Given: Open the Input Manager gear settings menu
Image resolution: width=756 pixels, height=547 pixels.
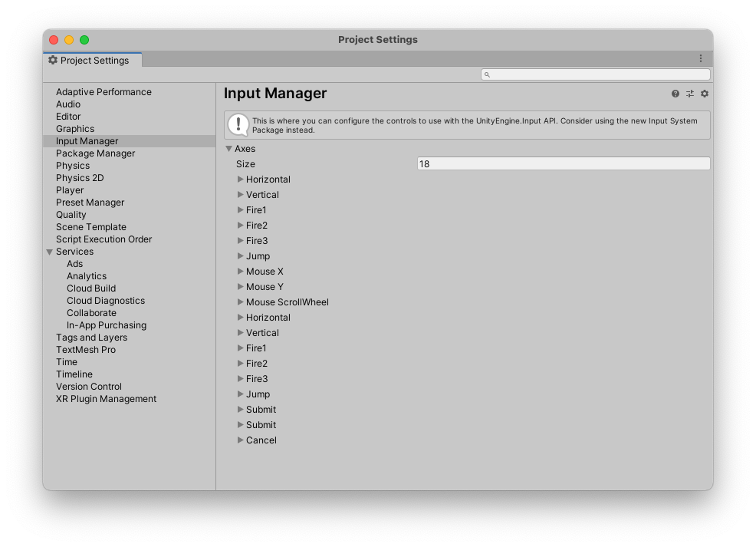Looking at the screenshot, I should click(705, 94).
